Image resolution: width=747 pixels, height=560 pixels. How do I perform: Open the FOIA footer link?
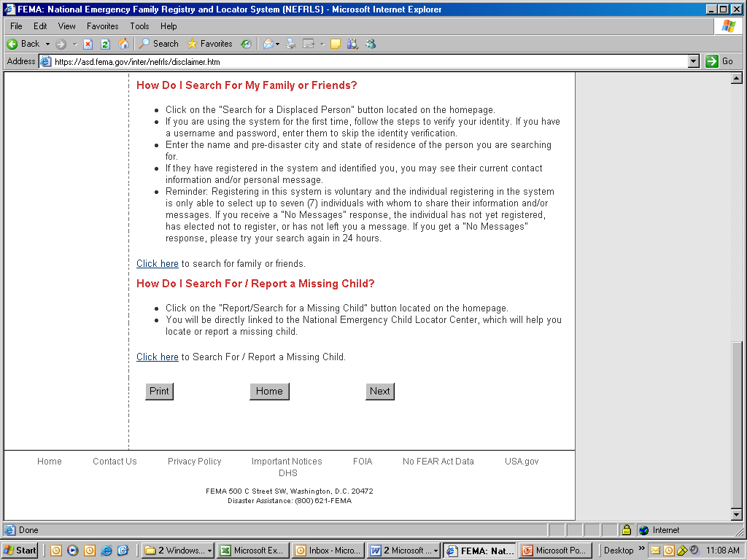363,462
